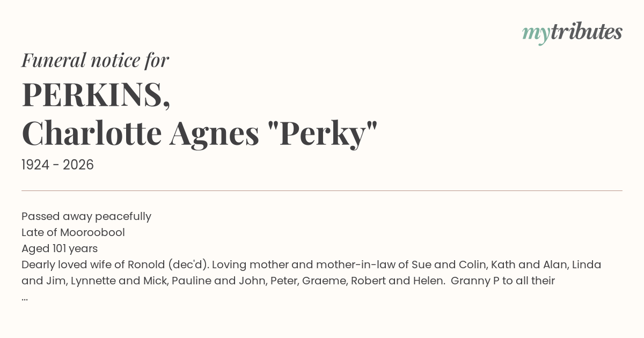The width and height of the screenshot is (644, 338).
Task: Click the dark "tributes" part of the logo
Action: click(x=586, y=32)
